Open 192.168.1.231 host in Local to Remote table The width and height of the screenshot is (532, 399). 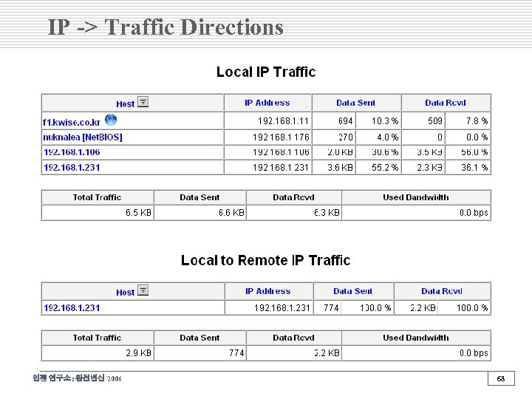click(x=72, y=307)
